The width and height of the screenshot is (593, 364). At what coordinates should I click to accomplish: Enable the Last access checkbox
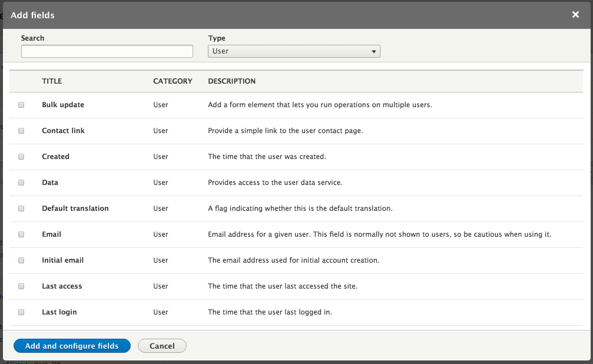click(x=21, y=286)
